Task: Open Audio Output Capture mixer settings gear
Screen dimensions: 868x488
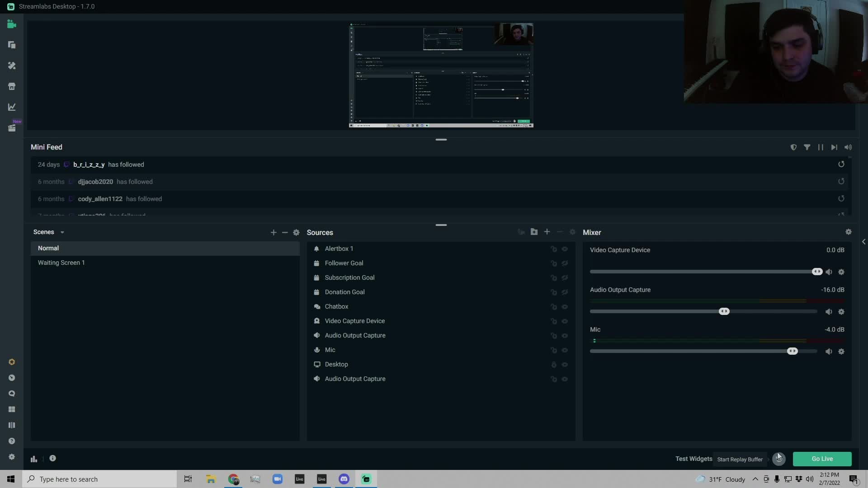Action: pyautogui.click(x=841, y=312)
